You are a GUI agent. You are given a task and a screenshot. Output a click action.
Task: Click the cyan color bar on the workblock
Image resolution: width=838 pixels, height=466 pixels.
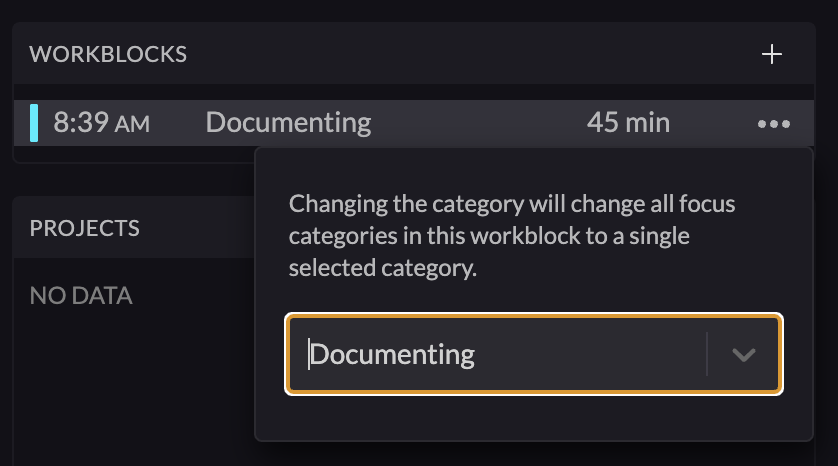34,123
